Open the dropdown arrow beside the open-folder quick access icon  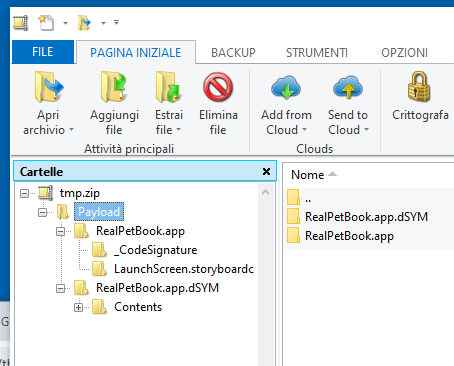click(x=103, y=23)
